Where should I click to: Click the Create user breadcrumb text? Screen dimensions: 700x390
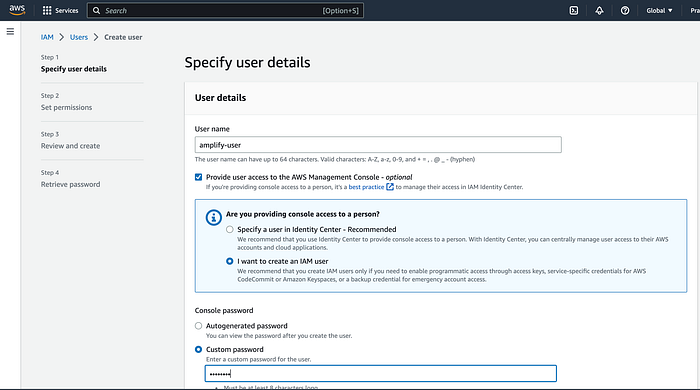click(x=123, y=37)
